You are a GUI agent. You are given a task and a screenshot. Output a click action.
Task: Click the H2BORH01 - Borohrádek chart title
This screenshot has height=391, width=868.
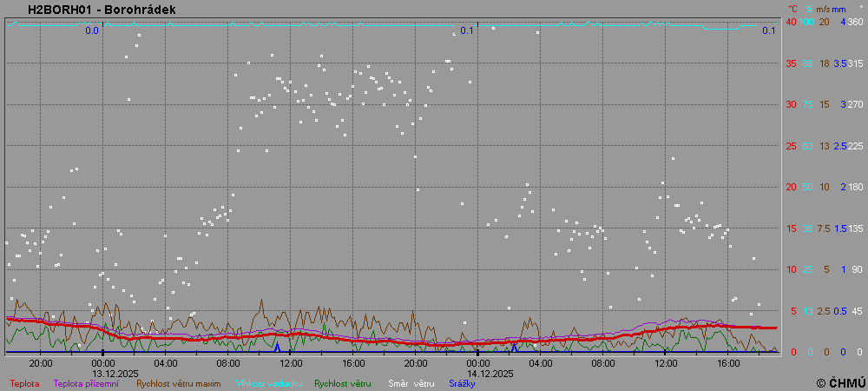point(102,9)
